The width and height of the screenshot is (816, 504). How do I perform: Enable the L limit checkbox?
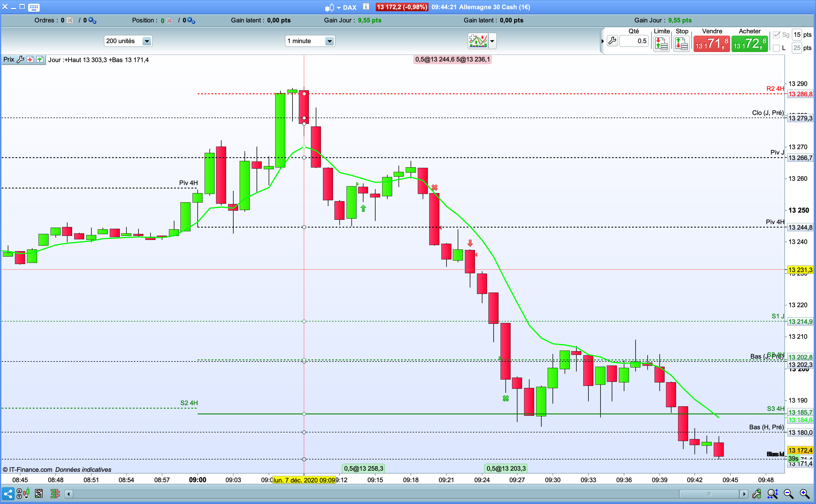(776, 48)
